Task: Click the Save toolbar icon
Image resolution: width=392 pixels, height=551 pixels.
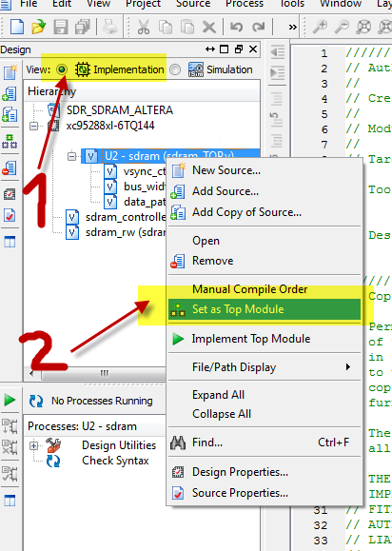Action: pos(61,27)
